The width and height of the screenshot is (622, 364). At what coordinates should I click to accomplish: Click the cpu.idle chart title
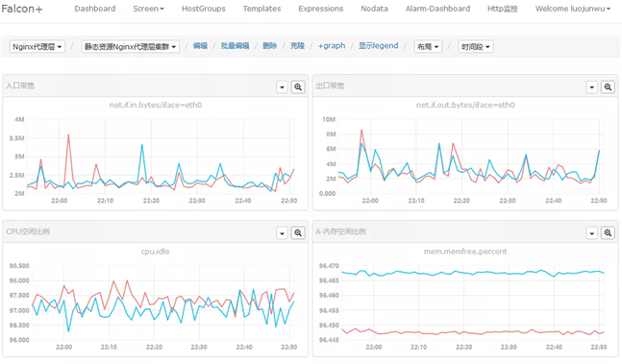tap(156, 252)
